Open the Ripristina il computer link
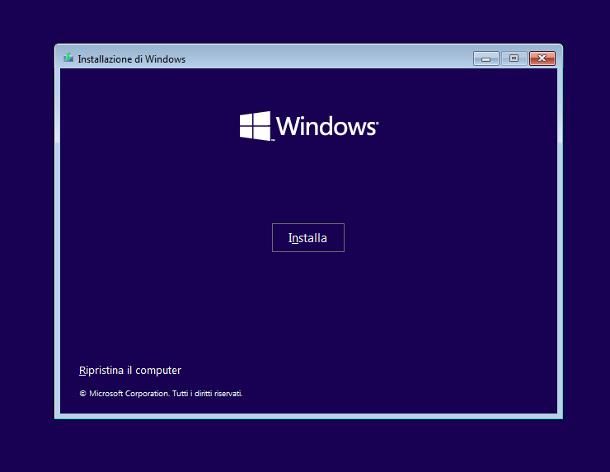 [130, 370]
